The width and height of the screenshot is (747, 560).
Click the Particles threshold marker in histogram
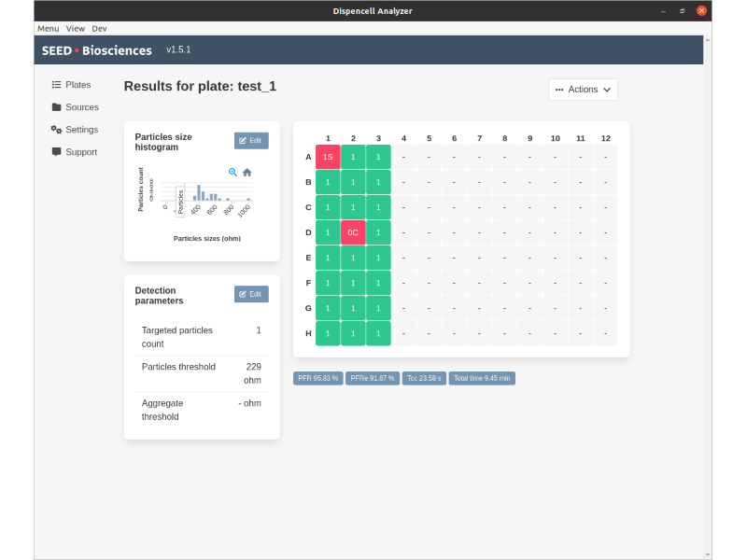[x=180, y=202]
